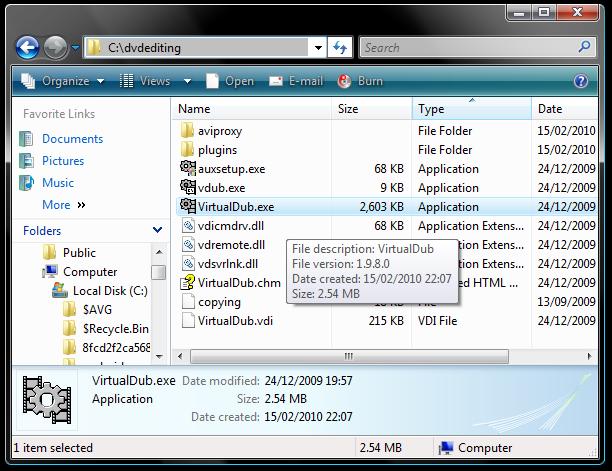Sort by the Date column header
This screenshot has height=471, width=612.
564,108
